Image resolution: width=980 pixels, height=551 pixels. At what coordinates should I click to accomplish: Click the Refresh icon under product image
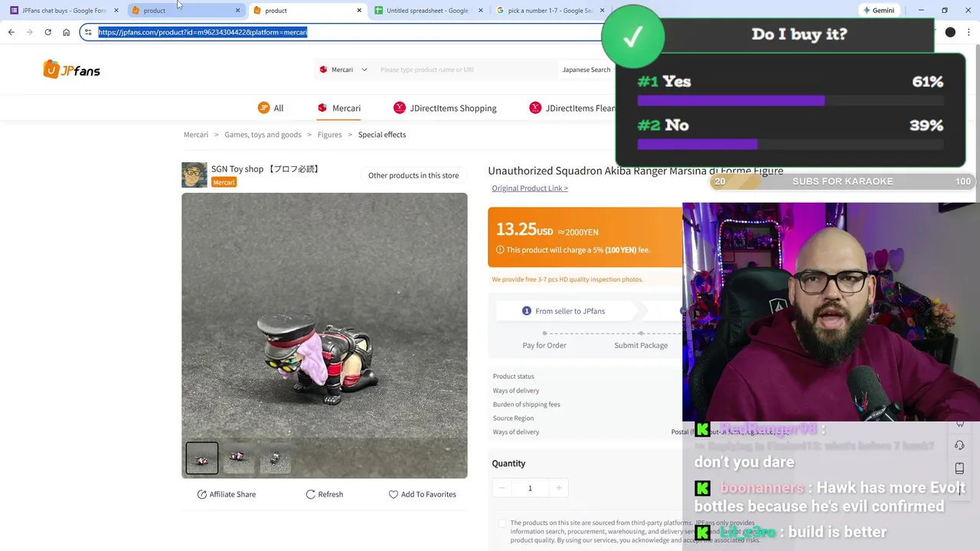pos(310,494)
